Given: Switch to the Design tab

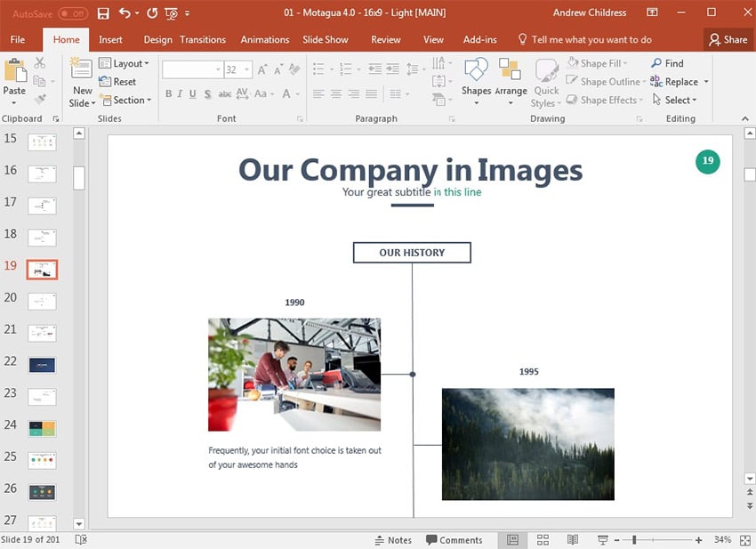Looking at the screenshot, I should click(157, 39).
